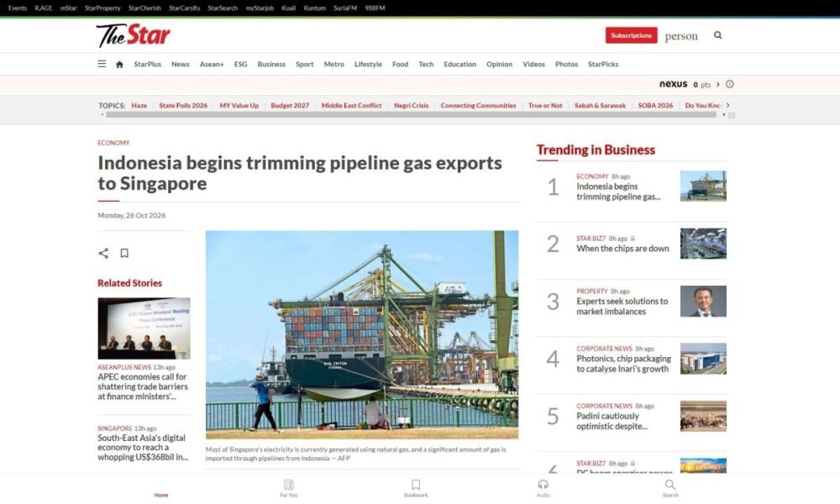
Task: Click the share article icon
Action: [103, 253]
